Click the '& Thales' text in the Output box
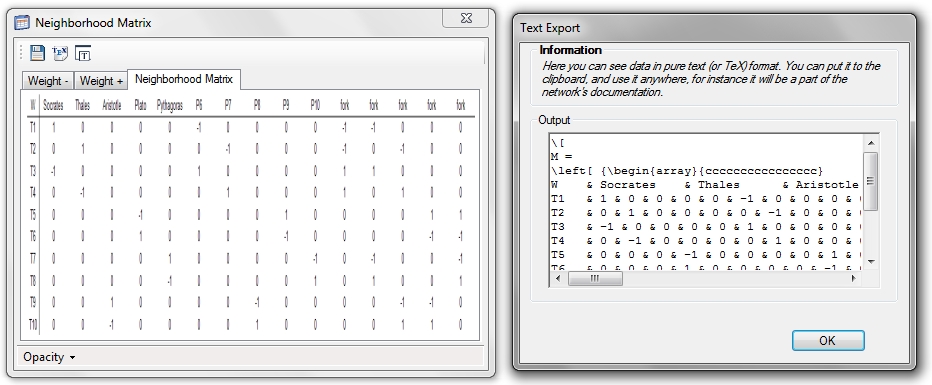Viewport: 932px width, 385px height. [x=711, y=185]
